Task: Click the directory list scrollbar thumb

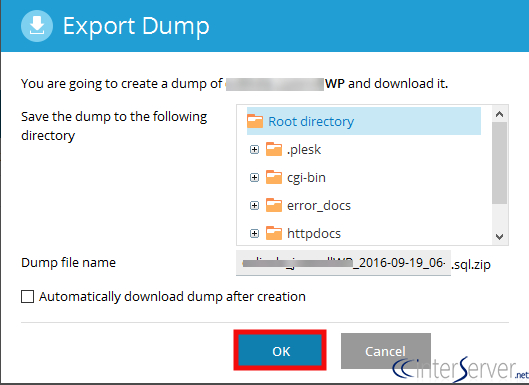Action: pos(500,163)
